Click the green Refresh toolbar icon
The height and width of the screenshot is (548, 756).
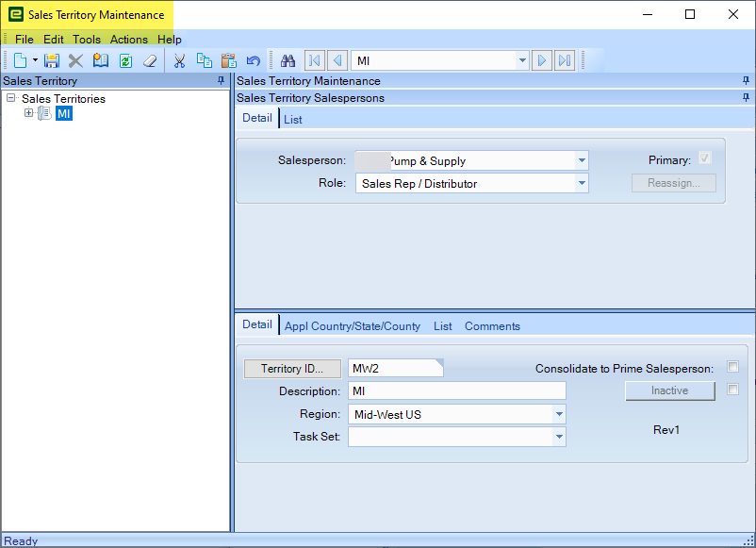pos(125,60)
